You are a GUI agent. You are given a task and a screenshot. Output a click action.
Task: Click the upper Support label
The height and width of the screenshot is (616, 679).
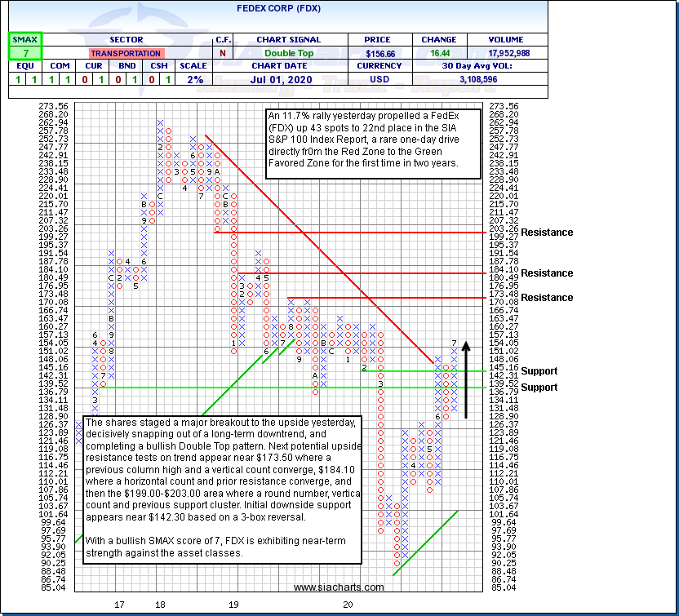[539, 371]
